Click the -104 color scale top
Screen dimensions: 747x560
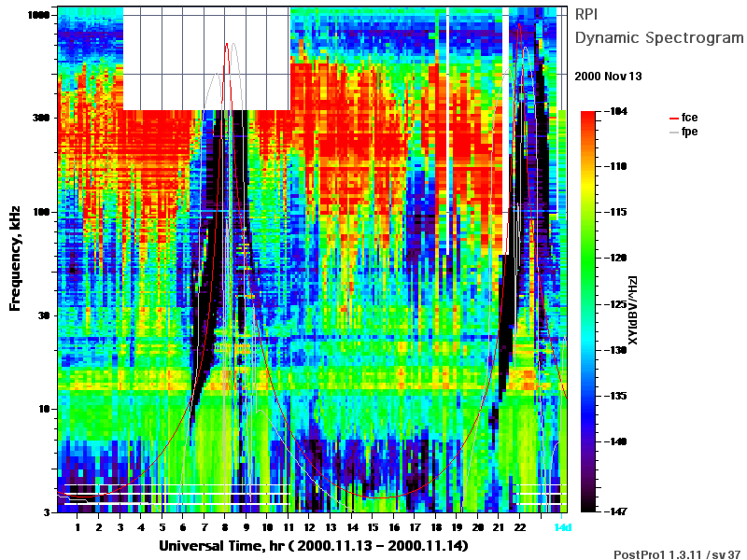click(615, 111)
